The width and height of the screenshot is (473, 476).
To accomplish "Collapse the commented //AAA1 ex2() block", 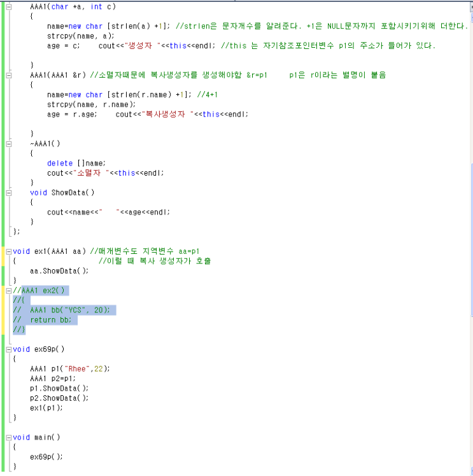I will pos(9,291).
